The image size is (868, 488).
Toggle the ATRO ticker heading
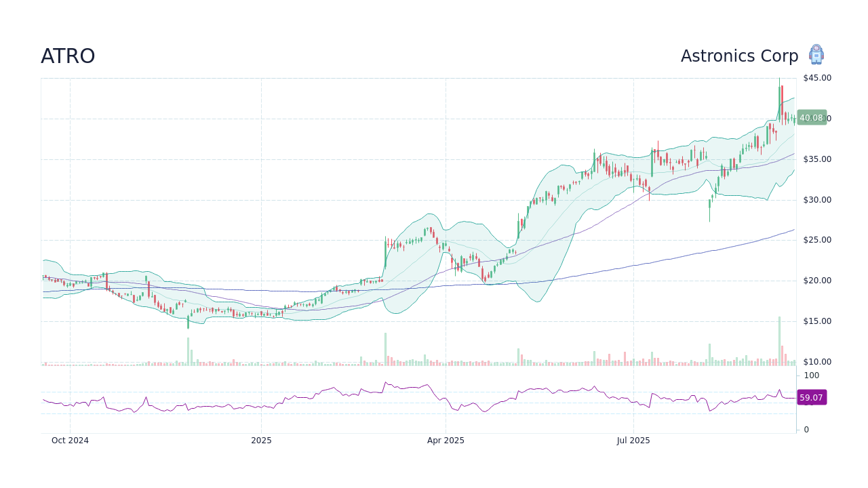coord(68,56)
